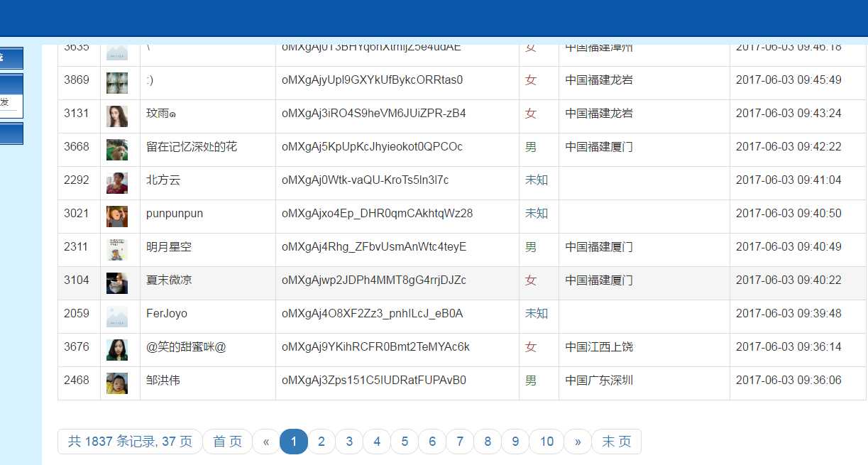Screen dimensions: 868x465
Task: Click avatar of @笑的甜蜜咪@
Action: click(x=117, y=350)
